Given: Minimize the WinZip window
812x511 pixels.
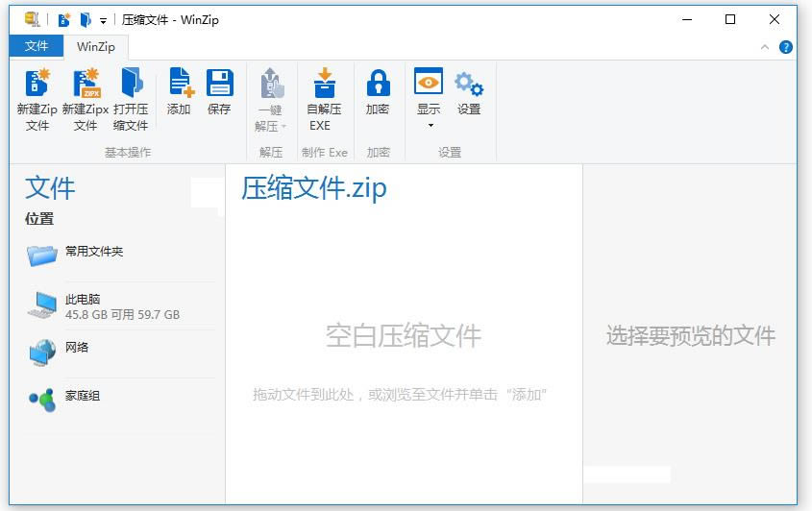Looking at the screenshot, I should (687, 19).
